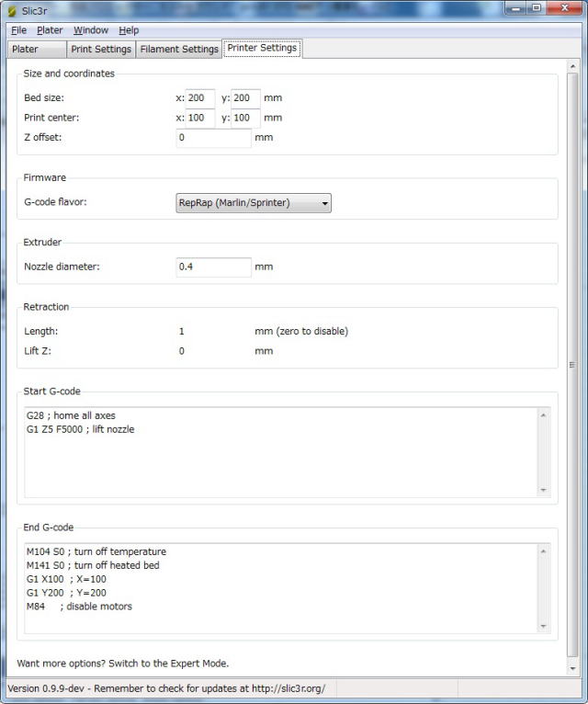Switch to the Plater tab

(x=37, y=50)
